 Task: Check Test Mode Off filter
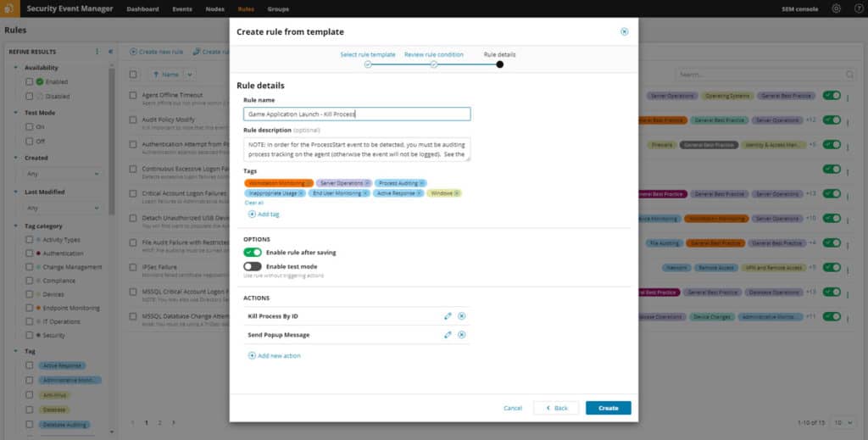(30, 141)
